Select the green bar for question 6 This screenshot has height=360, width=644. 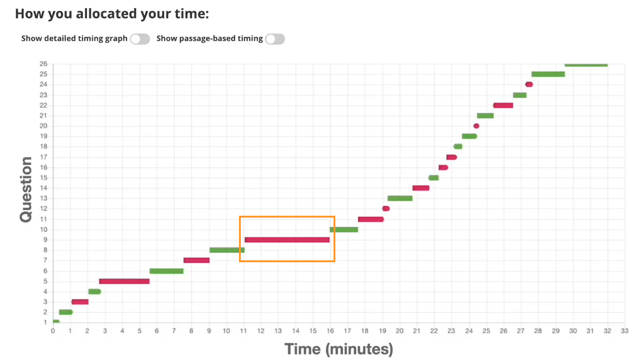click(x=167, y=271)
